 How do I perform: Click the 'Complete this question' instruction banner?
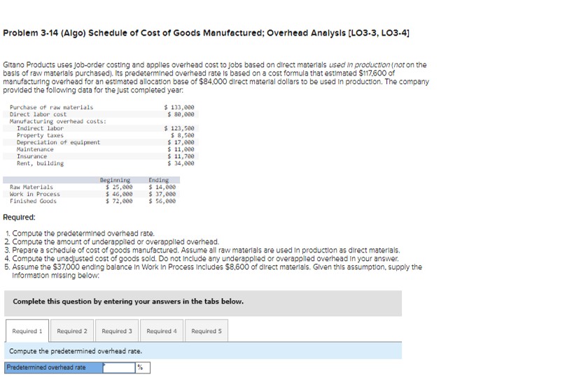click(203, 303)
